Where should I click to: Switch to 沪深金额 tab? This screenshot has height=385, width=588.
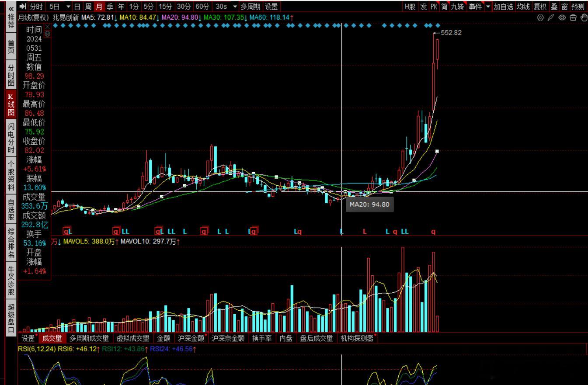point(191,338)
